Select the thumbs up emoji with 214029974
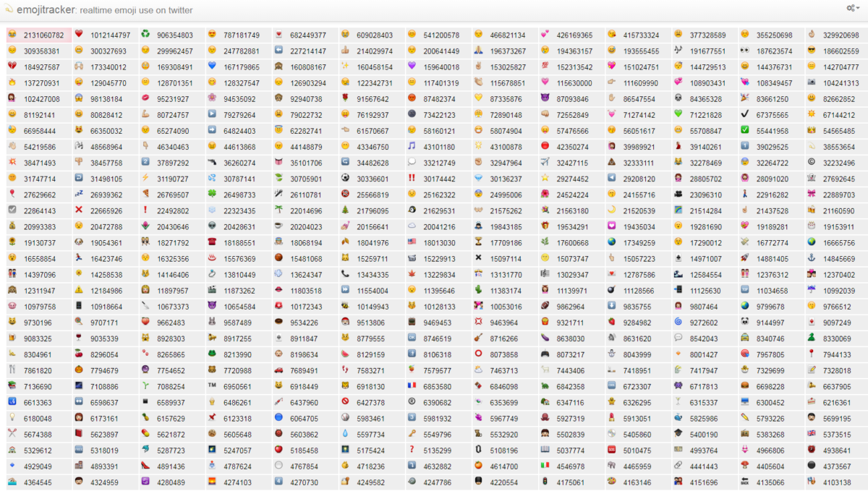Viewport: 868px width, 491px height. [x=345, y=51]
